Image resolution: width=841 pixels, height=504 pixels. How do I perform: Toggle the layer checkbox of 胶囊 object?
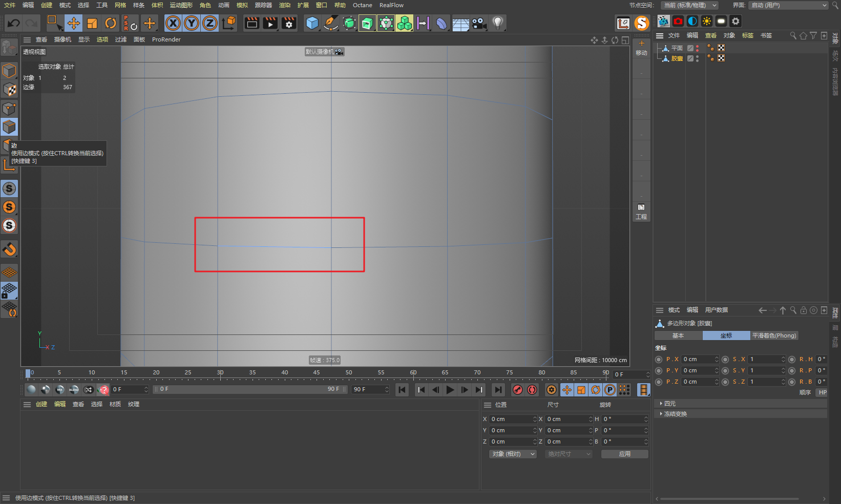pos(690,58)
